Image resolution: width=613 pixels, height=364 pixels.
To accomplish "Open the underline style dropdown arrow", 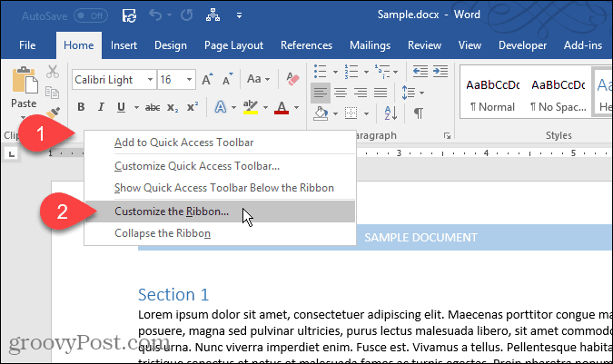I will [x=136, y=107].
